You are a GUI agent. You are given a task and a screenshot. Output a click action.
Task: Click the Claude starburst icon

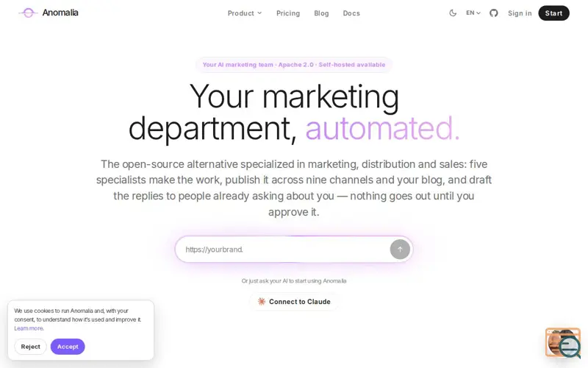tap(262, 302)
